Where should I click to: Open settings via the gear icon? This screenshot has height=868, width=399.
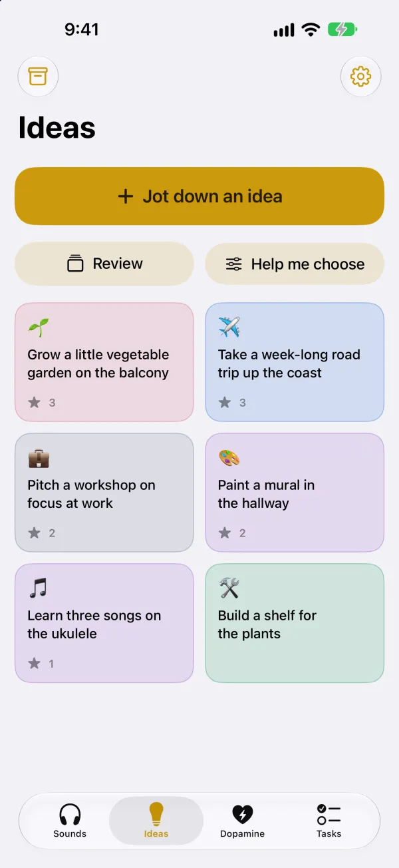pos(360,77)
